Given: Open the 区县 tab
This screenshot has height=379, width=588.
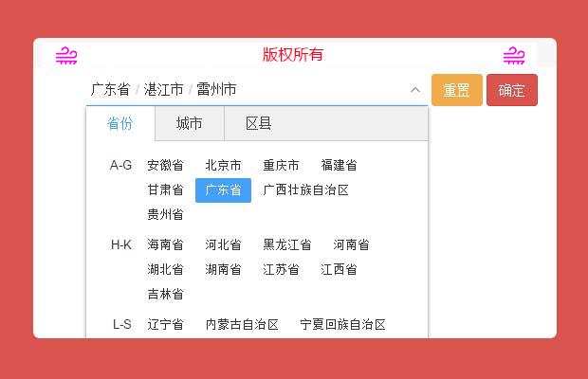Looking at the screenshot, I should tap(258, 124).
